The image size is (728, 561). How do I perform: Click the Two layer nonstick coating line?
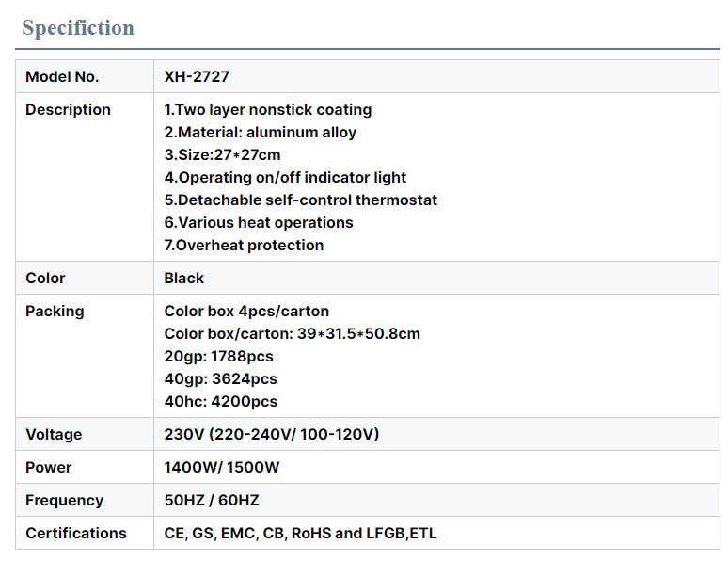[268, 110]
